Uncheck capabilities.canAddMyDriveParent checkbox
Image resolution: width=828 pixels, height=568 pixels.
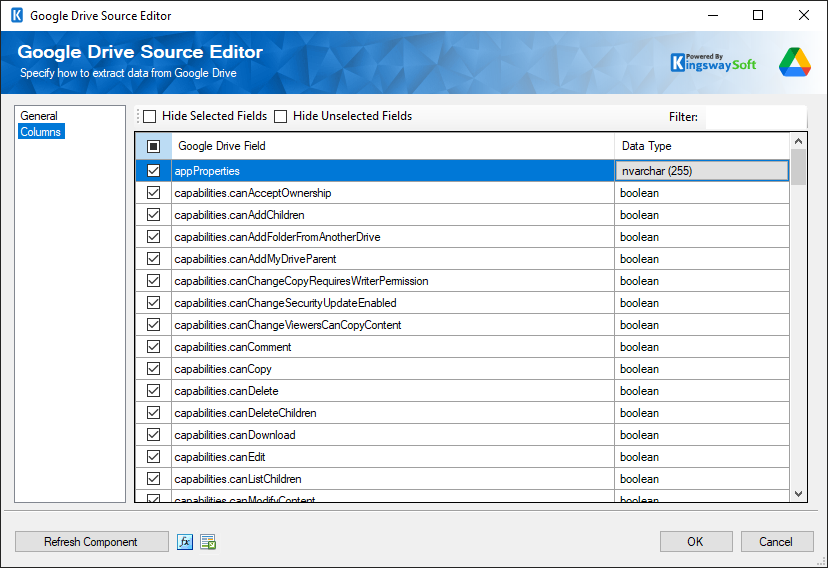pyautogui.click(x=154, y=259)
